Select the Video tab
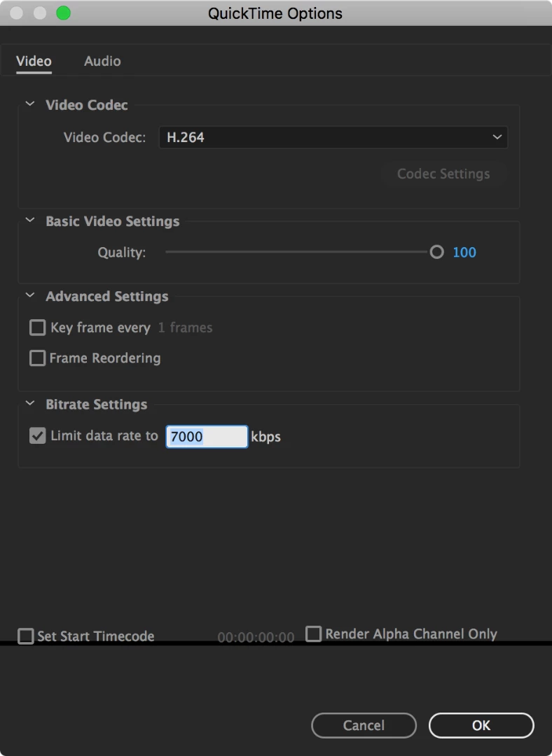 coord(34,61)
